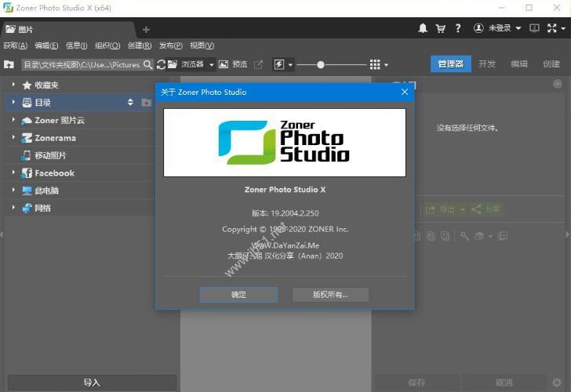This screenshot has width=571, height=392.
Task: Toggle the fullscreen mode icon
Action: (551, 28)
